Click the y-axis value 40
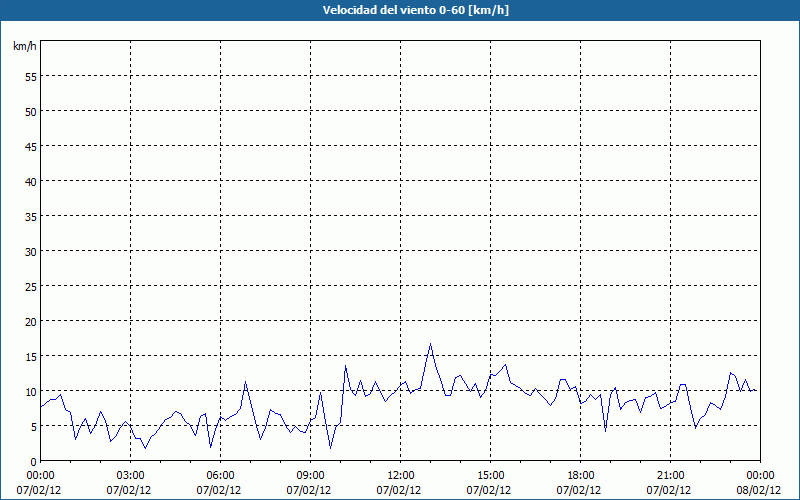Viewport: 800px width, 500px height. coord(31,182)
